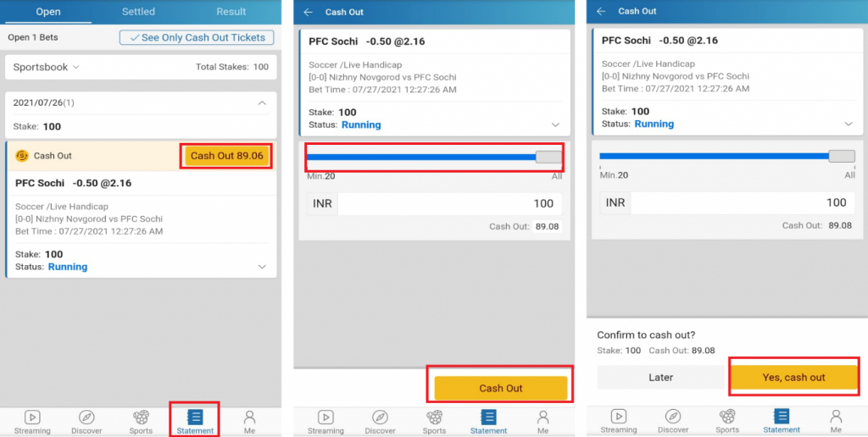This screenshot has width=868, height=437.
Task: Select Statement icon in the right screen
Action: click(x=781, y=416)
